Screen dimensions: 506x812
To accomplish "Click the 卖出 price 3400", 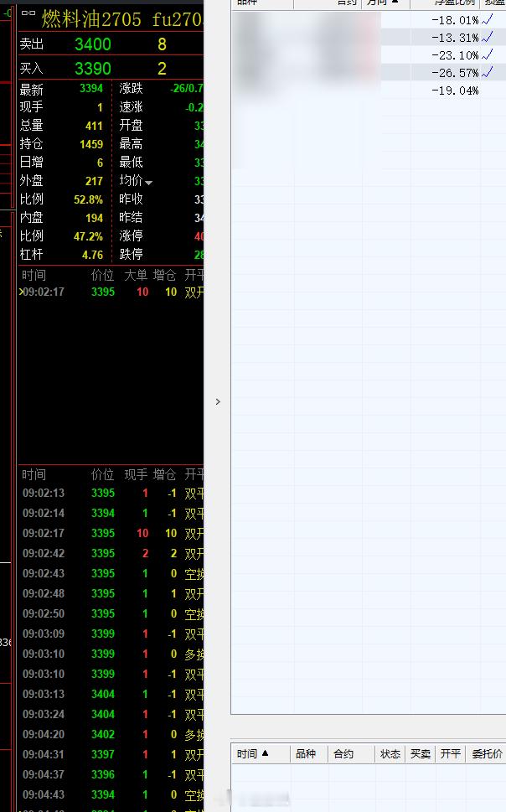I will click(x=93, y=44).
